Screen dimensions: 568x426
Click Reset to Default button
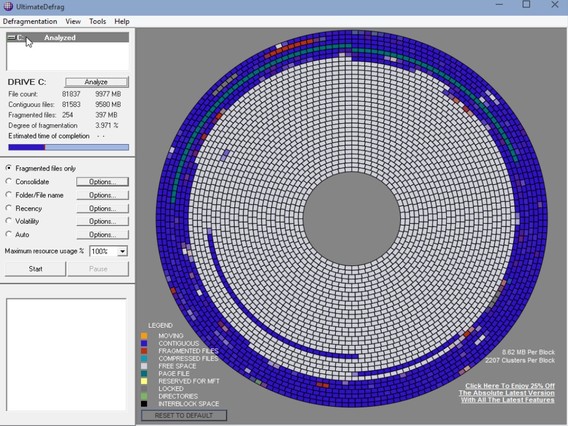point(184,415)
